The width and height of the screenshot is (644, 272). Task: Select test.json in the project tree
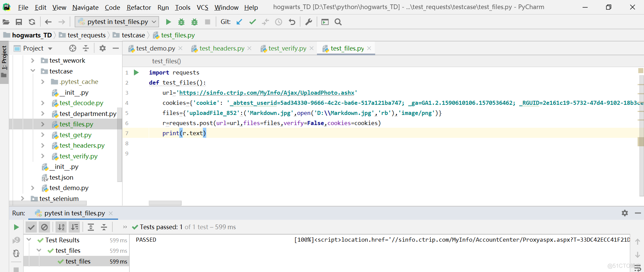point(61,178)
